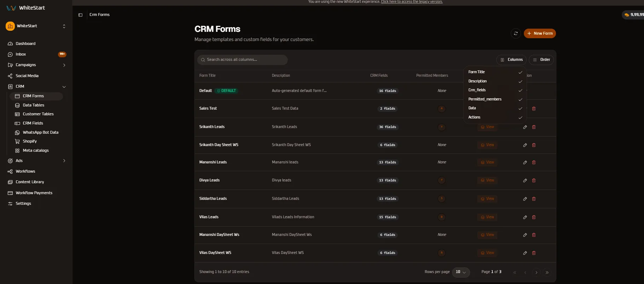The width and height of the screenshot is (644, 284).
Task: Delete the Vilas DaySheet WS form
Action: tap(534, 253)
